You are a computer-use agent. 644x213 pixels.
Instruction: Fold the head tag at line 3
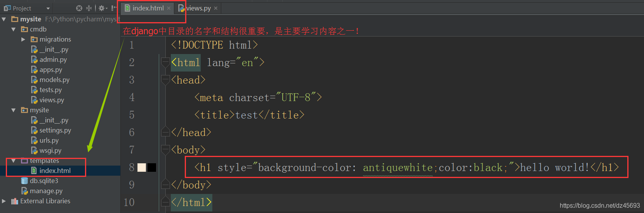click(x=165, y=80)
